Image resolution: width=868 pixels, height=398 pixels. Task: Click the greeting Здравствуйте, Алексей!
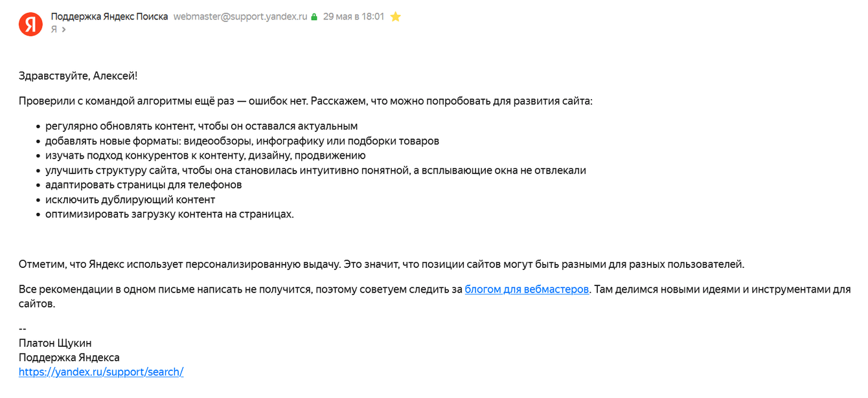pyautogui.click(x=78, y=76)
